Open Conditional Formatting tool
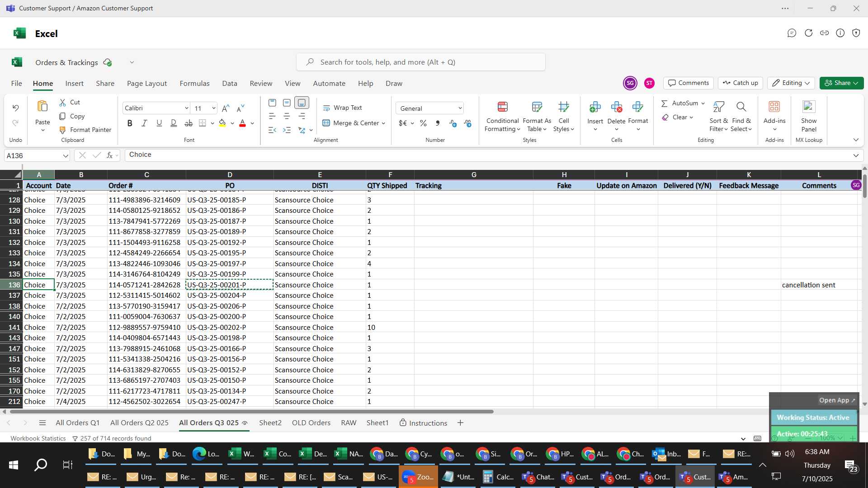The height and width of the screenshot is (488, 868). pyautogui.click(x=502, y=117)
